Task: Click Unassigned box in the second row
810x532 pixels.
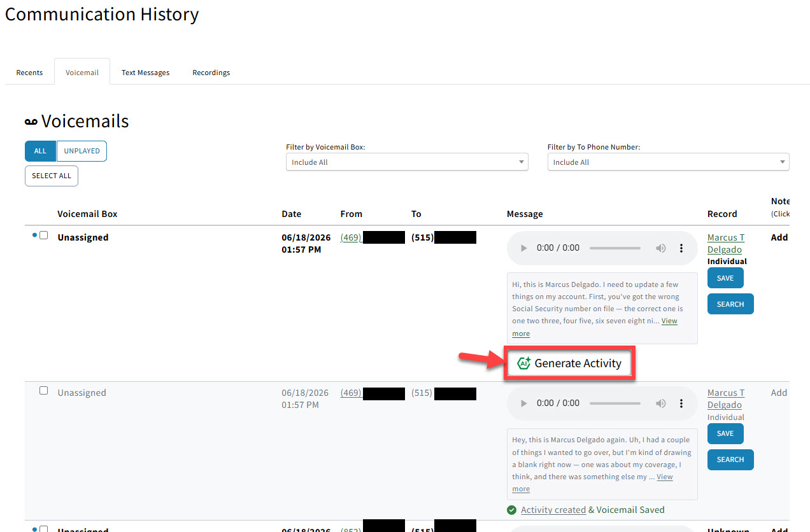Action: 82,393
